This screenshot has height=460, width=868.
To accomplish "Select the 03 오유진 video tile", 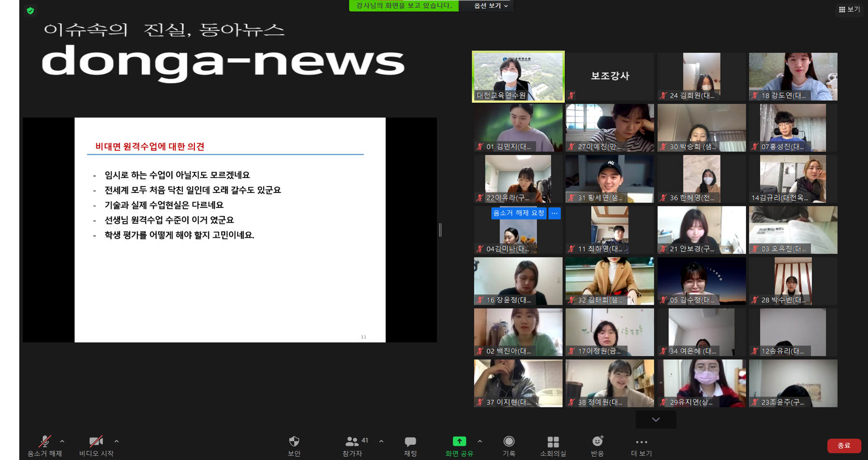I will click(793, 230).
